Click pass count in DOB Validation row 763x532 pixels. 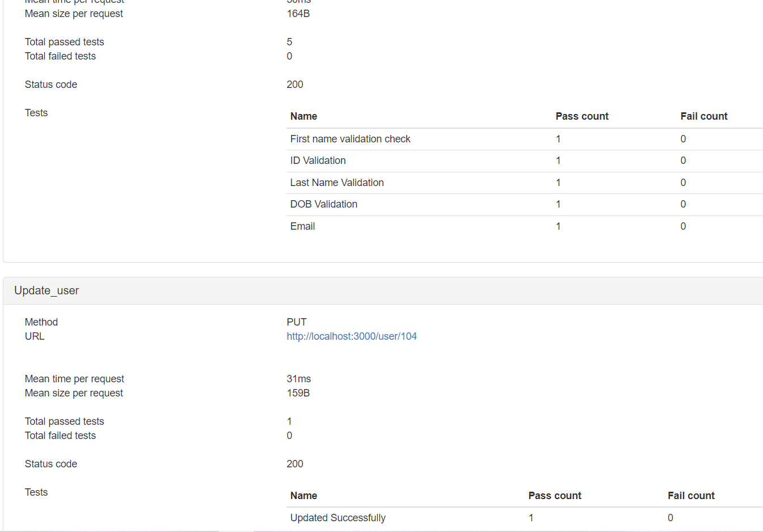pyautogui.click(x=558, y=204)
